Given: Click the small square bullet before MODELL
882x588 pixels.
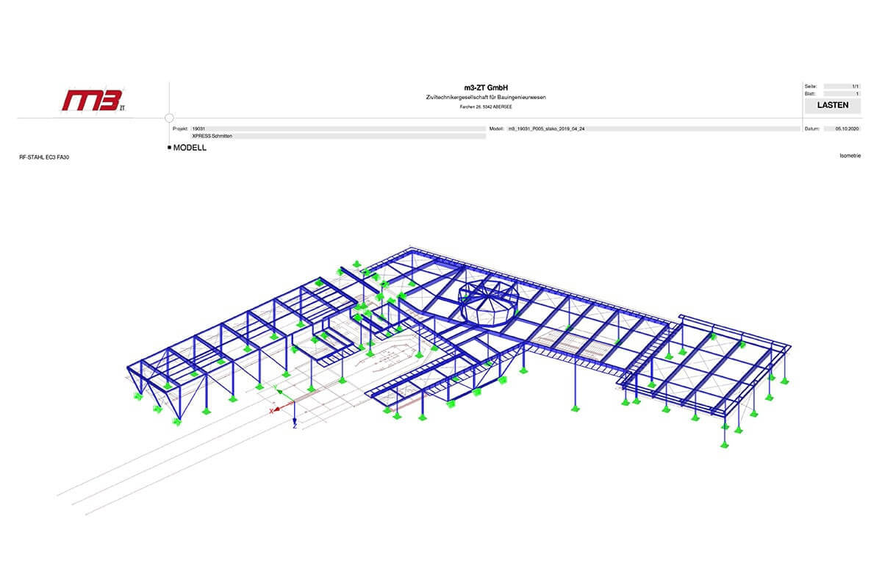Looking at the screenshot, I should coord(169,148).
